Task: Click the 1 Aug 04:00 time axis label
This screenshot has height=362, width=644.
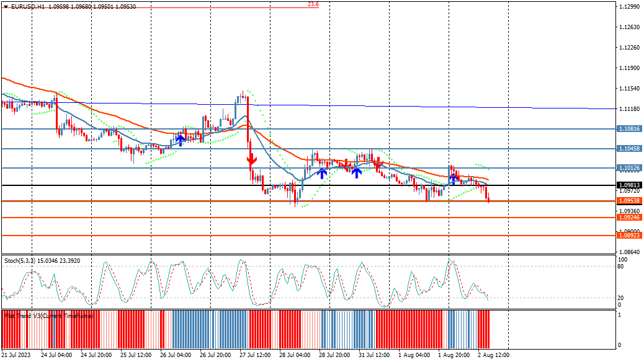Action: tap(414, 355)
